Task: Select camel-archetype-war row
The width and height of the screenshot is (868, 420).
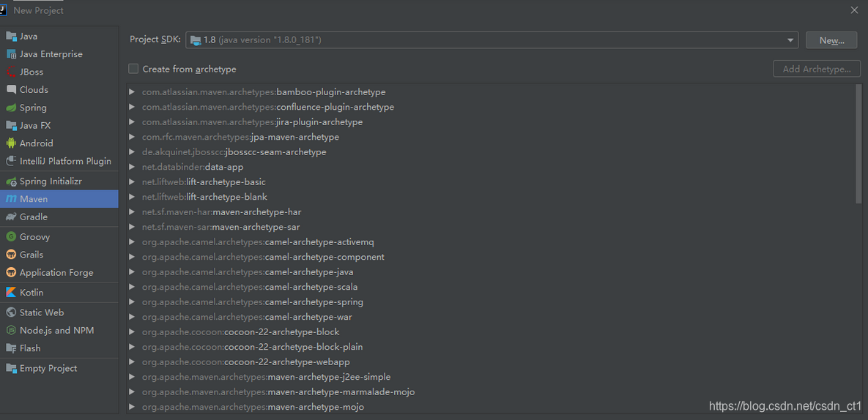Action: click(x=491, y=317)
